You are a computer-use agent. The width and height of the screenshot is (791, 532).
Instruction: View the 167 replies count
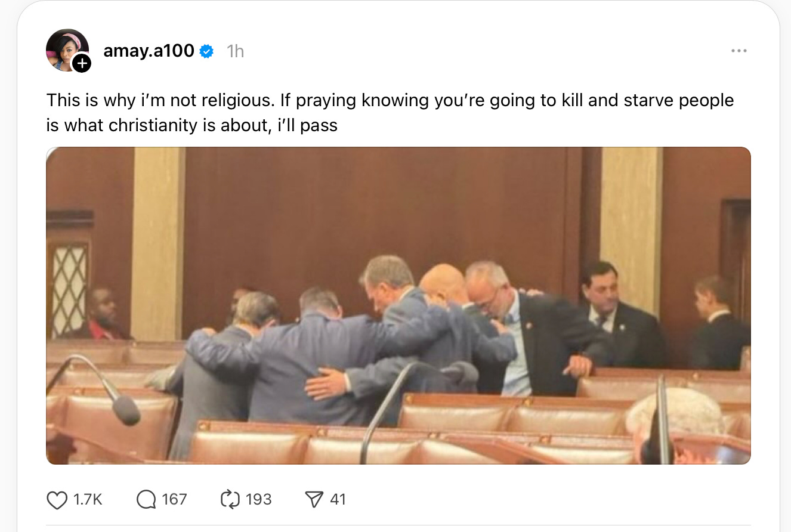[x=174, y=499]
